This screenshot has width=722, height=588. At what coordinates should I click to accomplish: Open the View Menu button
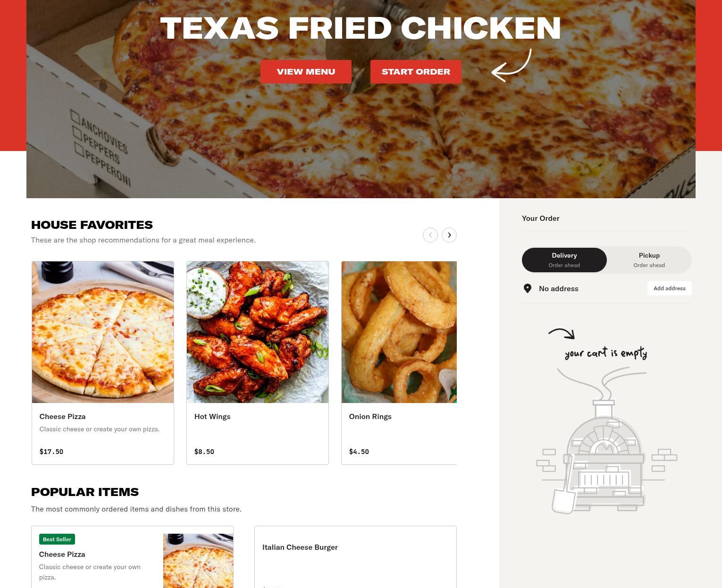click(x=306, y=72)
